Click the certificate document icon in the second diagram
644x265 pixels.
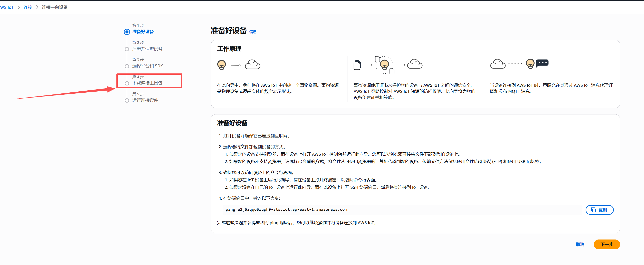357,65
